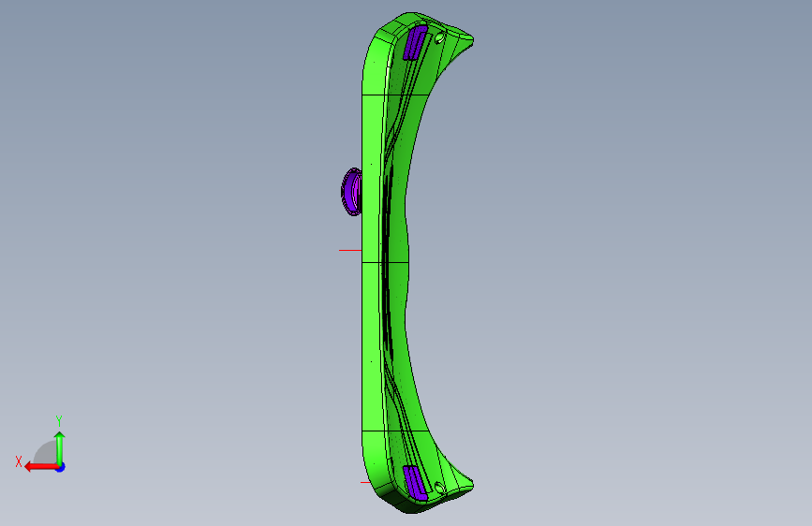Click the green Y axis arrow of the triad
This screenshot has width=812, height=526.
[60, 447]
